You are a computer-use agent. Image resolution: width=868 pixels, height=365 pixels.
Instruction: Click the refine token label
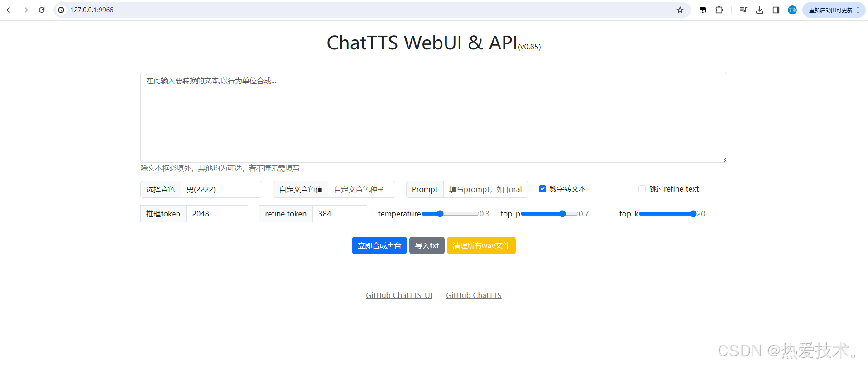(286, 214)
